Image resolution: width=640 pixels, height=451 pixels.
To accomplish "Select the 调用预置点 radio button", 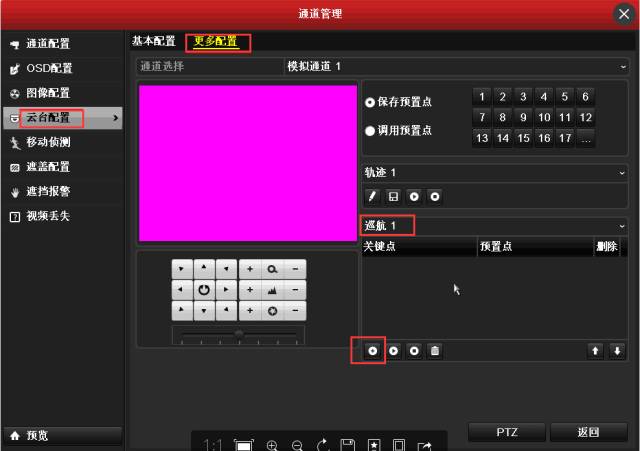I will (x=370, y=131).
